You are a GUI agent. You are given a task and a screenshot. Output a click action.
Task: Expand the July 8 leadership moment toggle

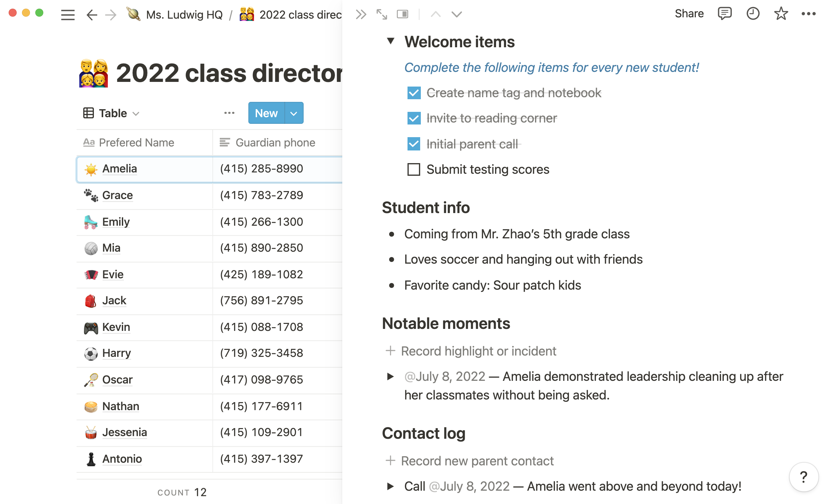click(x=391, y=376)
